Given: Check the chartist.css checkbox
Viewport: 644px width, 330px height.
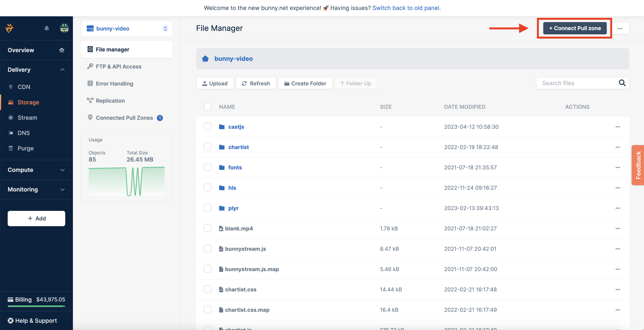Looking at the screenshot, I should [x=207, y=290].
